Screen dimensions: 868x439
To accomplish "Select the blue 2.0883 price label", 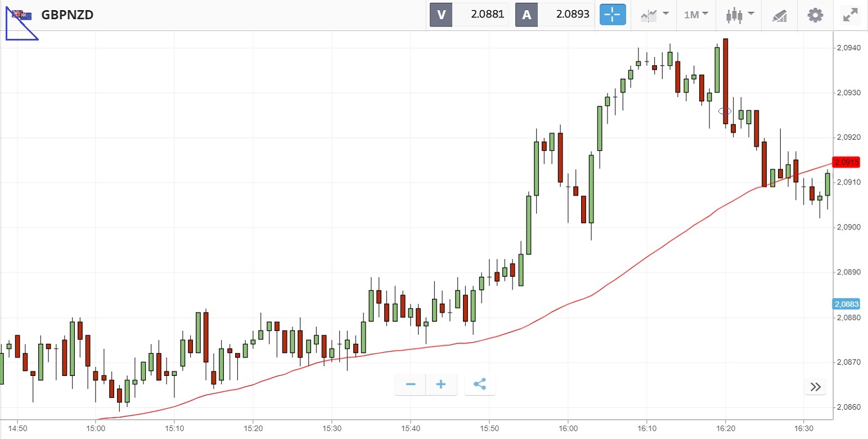I will click(x=846, y=304).
